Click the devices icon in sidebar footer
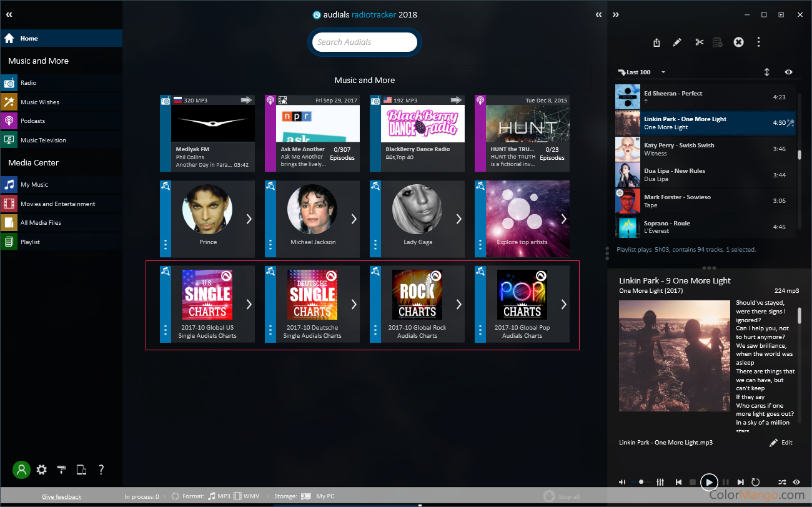This screenshot has width=812, height=507. click(81, 470)
